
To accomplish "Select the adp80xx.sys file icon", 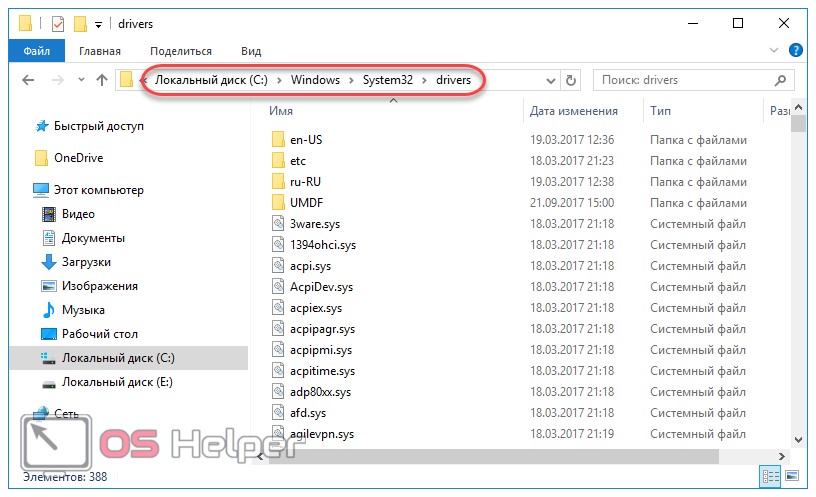I will coord(278,391).
